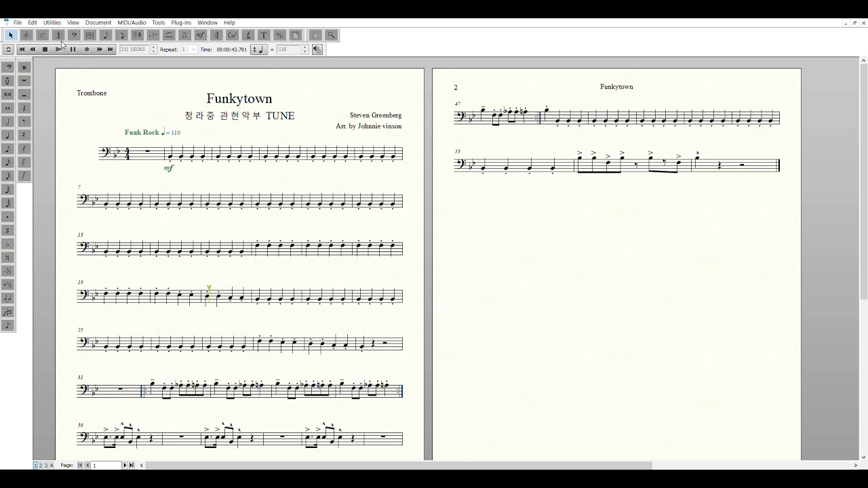Open the Document menu
Viewport: 868px width, 488px height.
98,22
